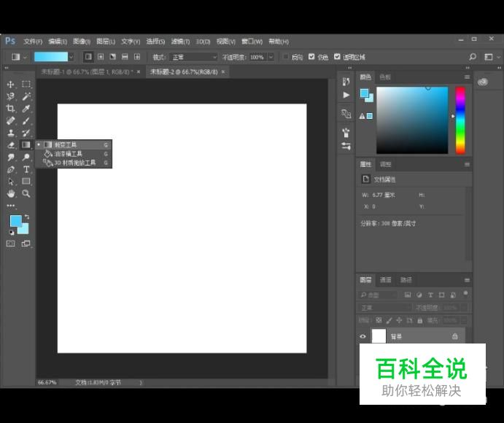The height and width of the screenshot is (423, 504).
Task: Click the Background layer thumbnail
Action: tap(379, 336)
